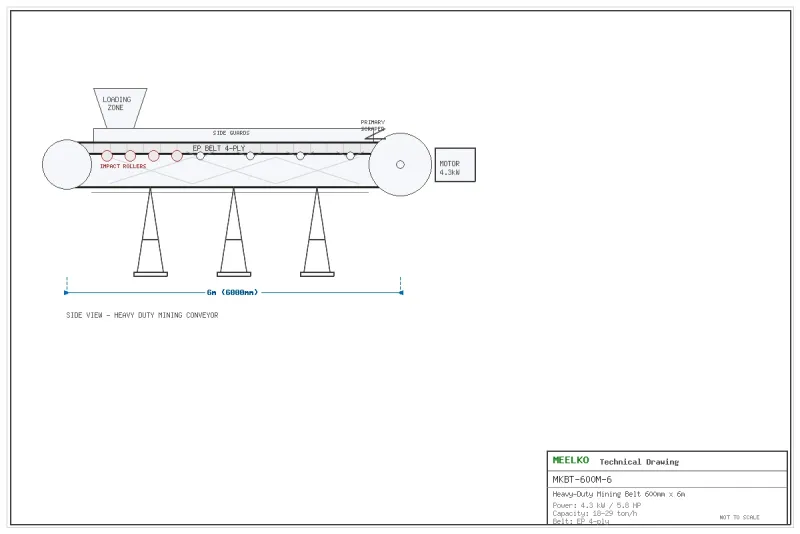Select the support leg under the loading hopper side

click(x=150, y=233)
